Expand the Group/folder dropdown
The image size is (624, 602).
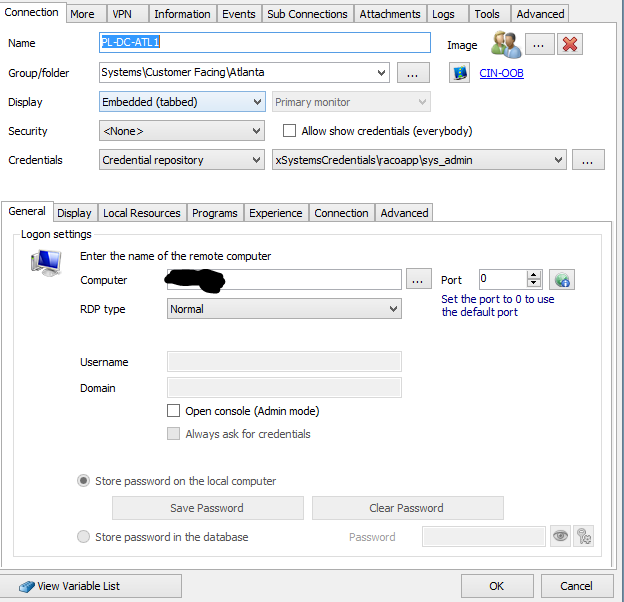381,73
